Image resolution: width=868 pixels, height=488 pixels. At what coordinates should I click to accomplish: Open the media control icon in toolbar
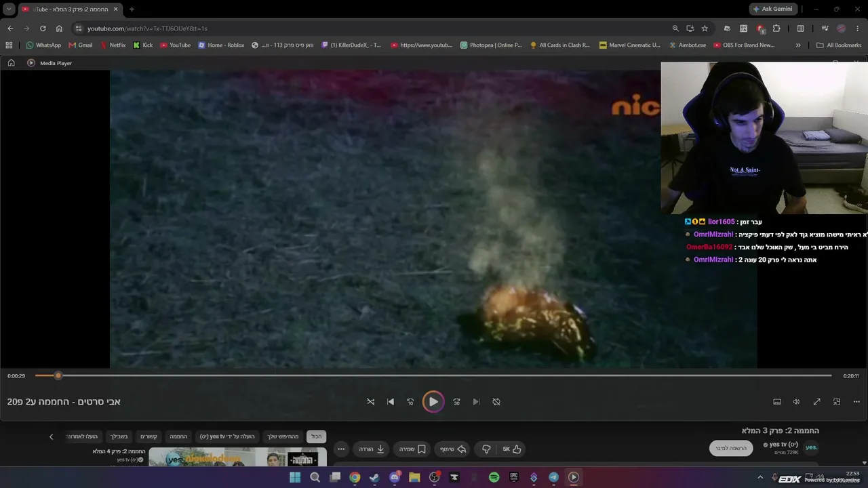click(x=825, y=28)
